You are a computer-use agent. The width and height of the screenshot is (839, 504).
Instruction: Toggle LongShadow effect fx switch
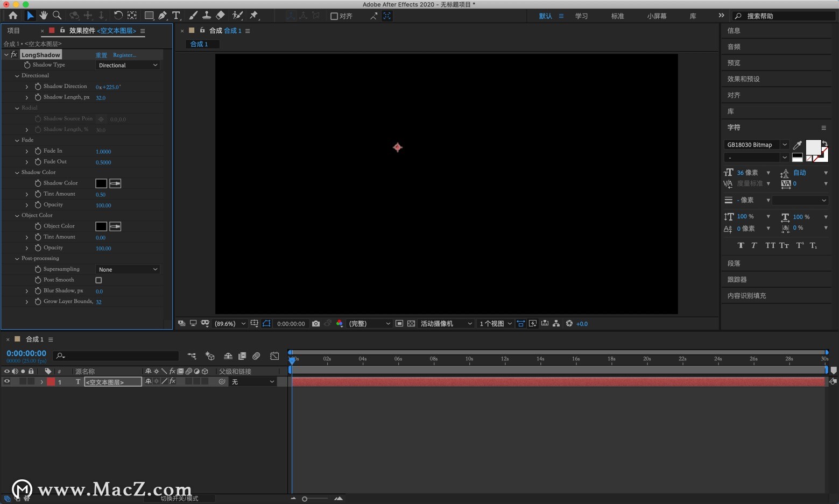tap(14, 54)
